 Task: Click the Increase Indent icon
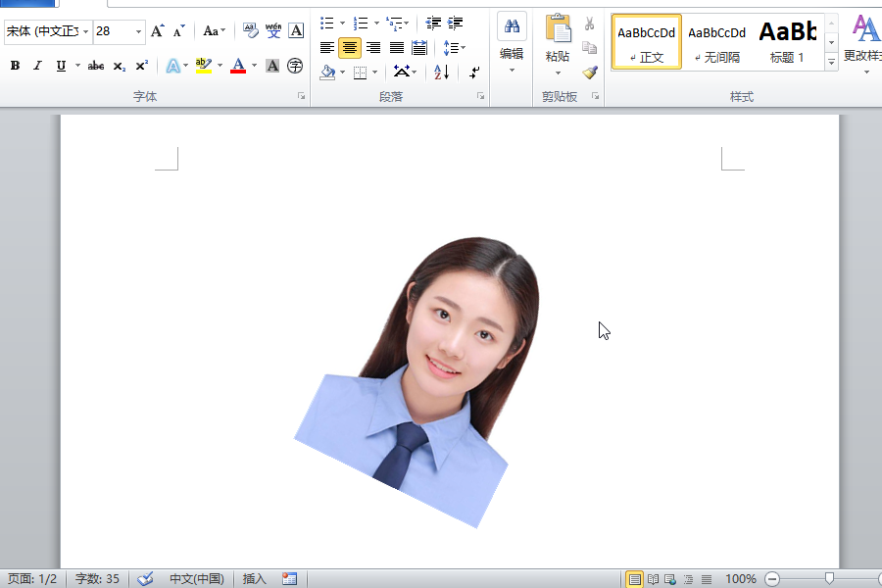456,23
